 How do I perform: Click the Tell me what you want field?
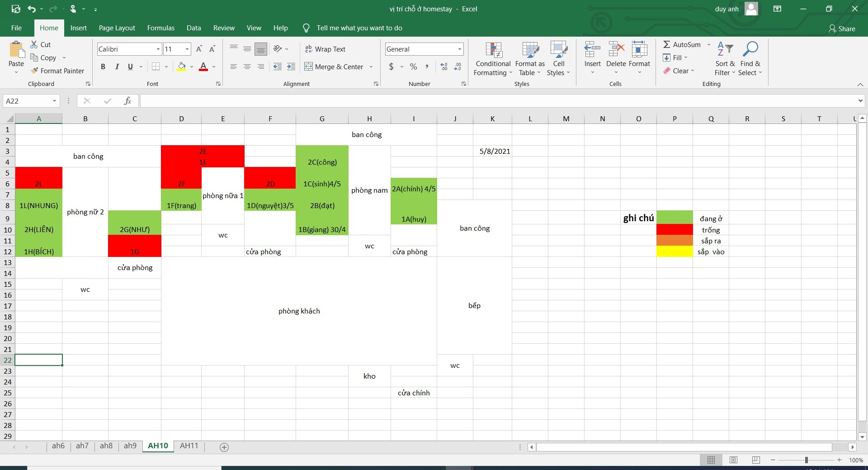point(359,28)
